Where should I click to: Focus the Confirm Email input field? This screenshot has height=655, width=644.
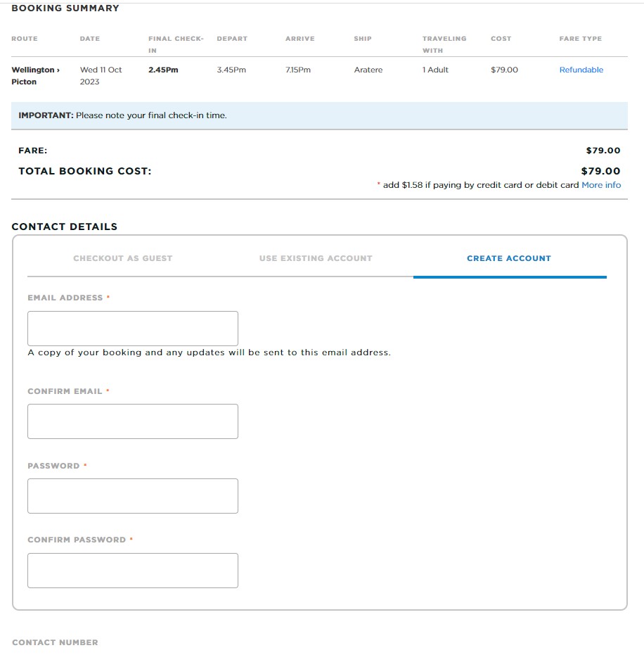133,421
